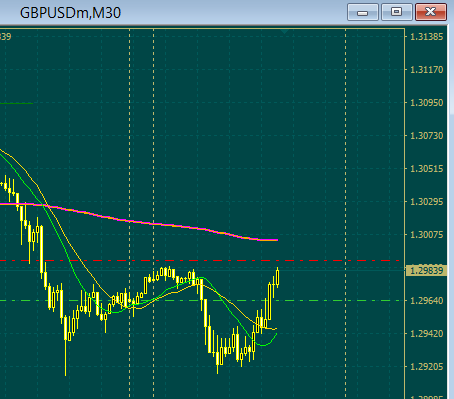
Task: Click the GBPUSDm,M30 window title
Action: [70, 13]
